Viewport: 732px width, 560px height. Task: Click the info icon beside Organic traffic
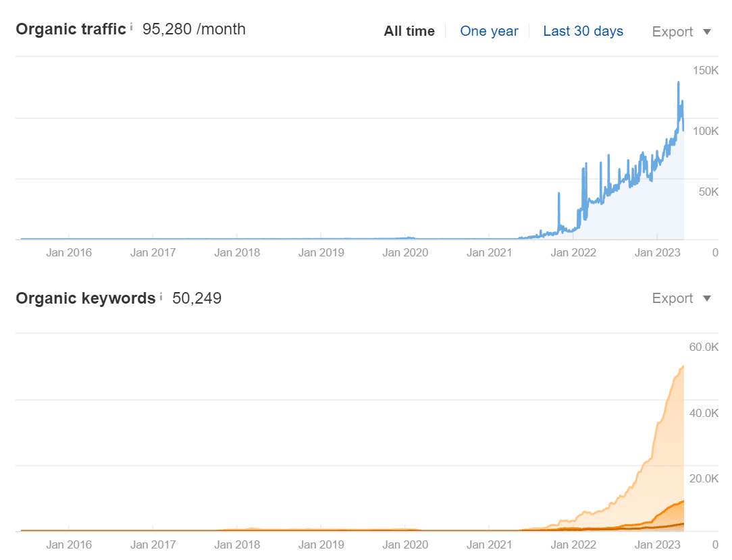click(132, 27)
